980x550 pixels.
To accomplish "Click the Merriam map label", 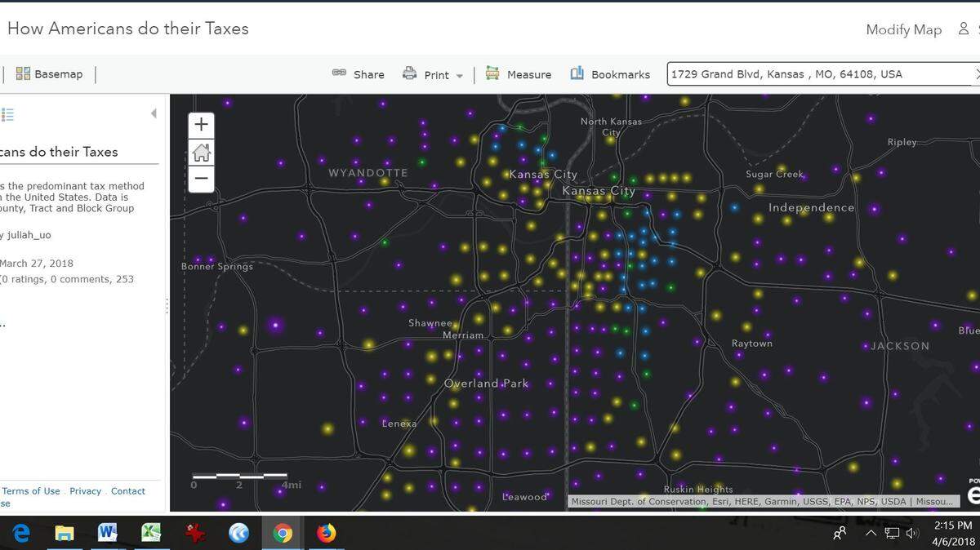I will (463, 335).
